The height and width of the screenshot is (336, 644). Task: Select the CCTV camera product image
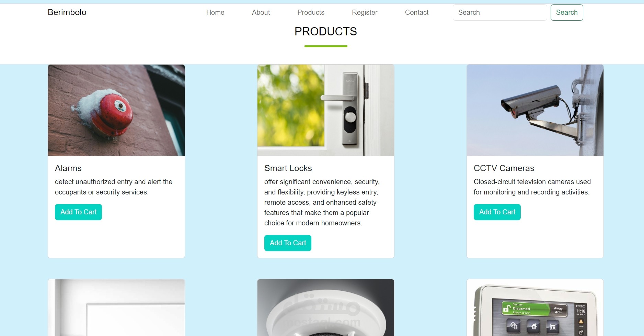535,110
